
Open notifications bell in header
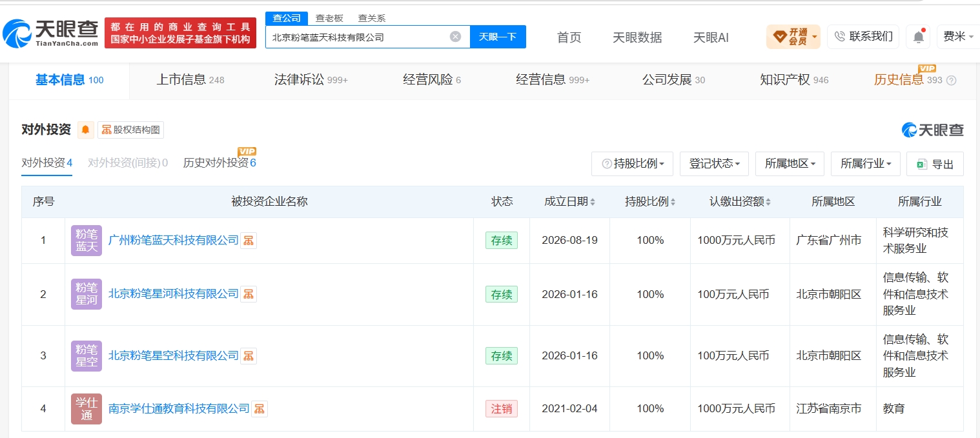tap(918, 37)
